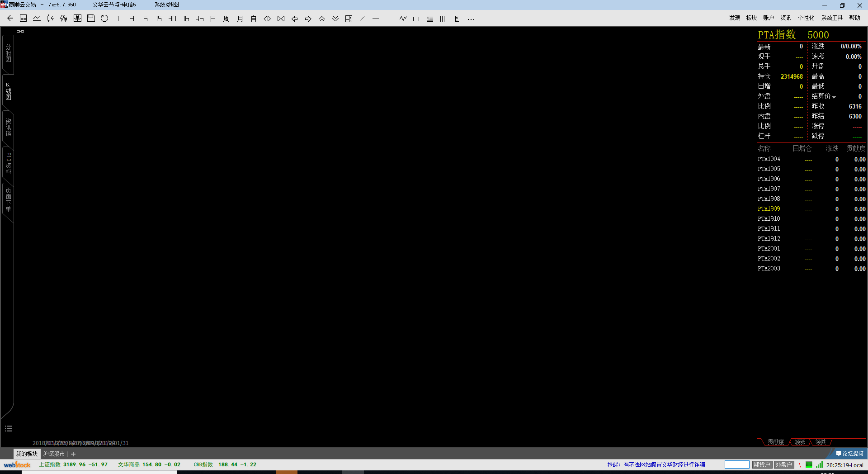This screenshot has height=474, width=868.
Task: Open the 帮助 menu
Action: tap(854, 18)
